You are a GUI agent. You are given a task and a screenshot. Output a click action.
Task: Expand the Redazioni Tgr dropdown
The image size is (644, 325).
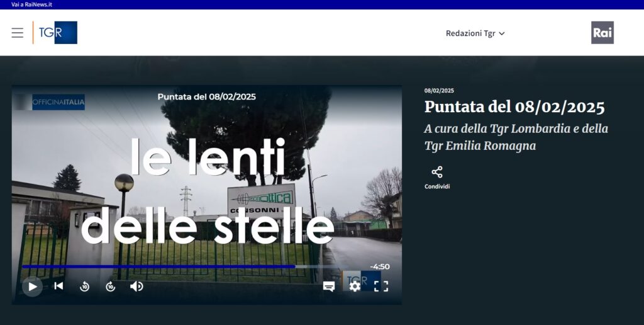tap(470, 33)
